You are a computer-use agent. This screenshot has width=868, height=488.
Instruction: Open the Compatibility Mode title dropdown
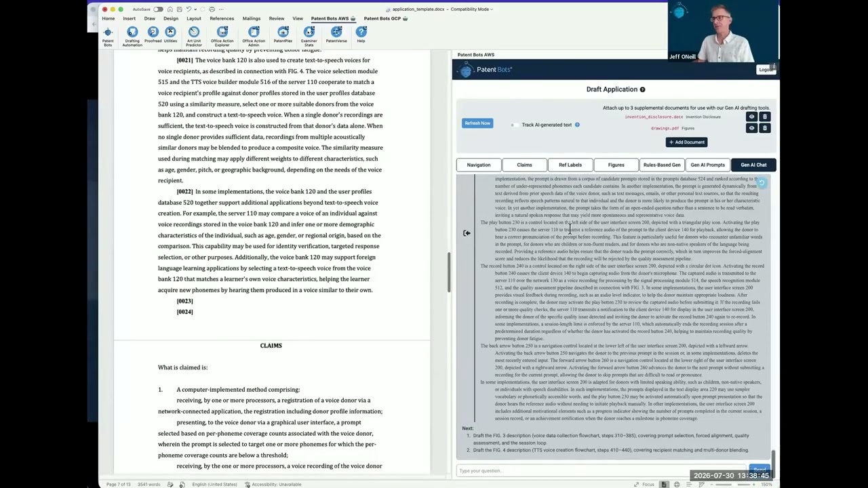coord(492,9)
